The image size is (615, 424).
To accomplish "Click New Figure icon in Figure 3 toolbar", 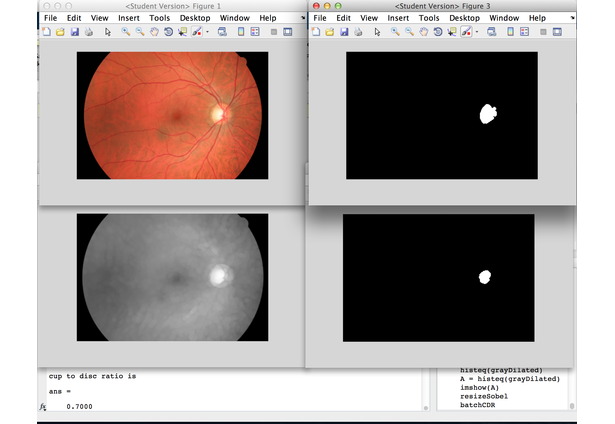I will coord(316,32).
